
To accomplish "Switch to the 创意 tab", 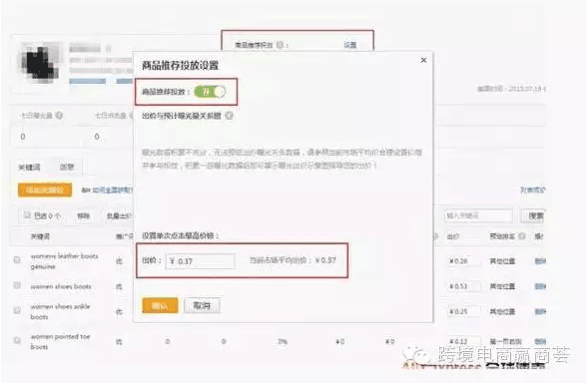I will pyautogui.click(x=67, y=167).
